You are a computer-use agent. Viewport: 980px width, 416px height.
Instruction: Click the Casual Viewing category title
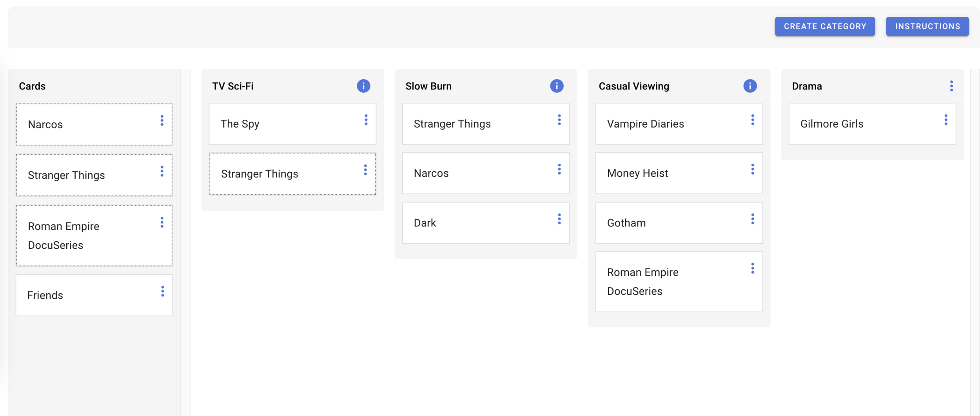coord(634,86)
